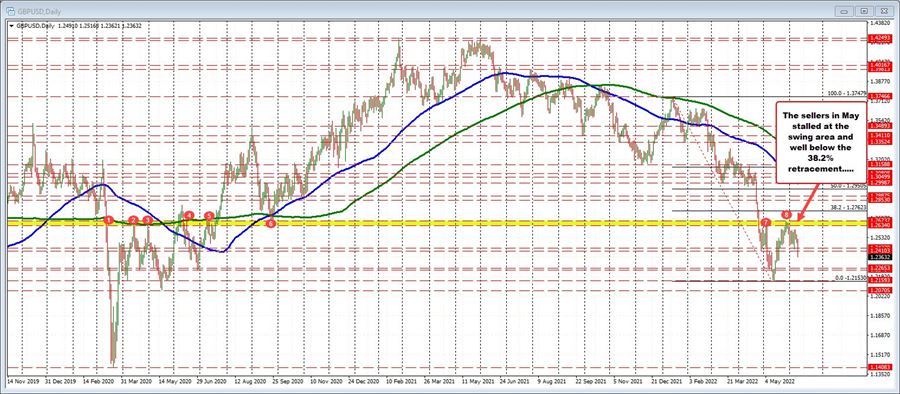Click the black triangle beside GBPUSD,Daily label

pyautogui.click(x=10, y=25)
